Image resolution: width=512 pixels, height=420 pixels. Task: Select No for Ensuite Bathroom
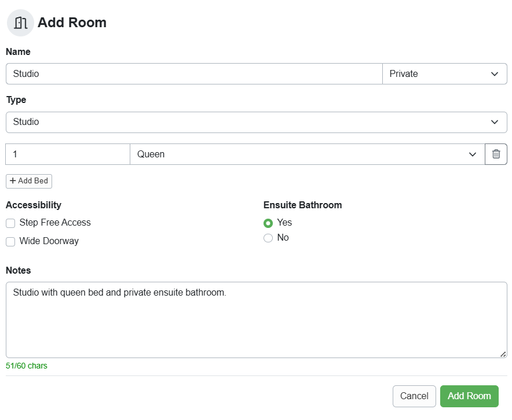click(268, 238)
